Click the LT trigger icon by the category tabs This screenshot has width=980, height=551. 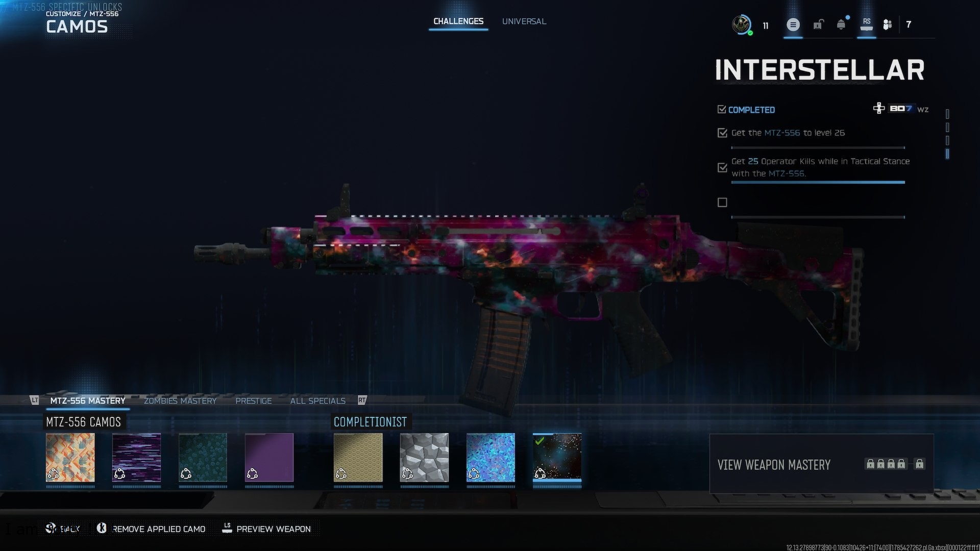[x=35, y=400]
